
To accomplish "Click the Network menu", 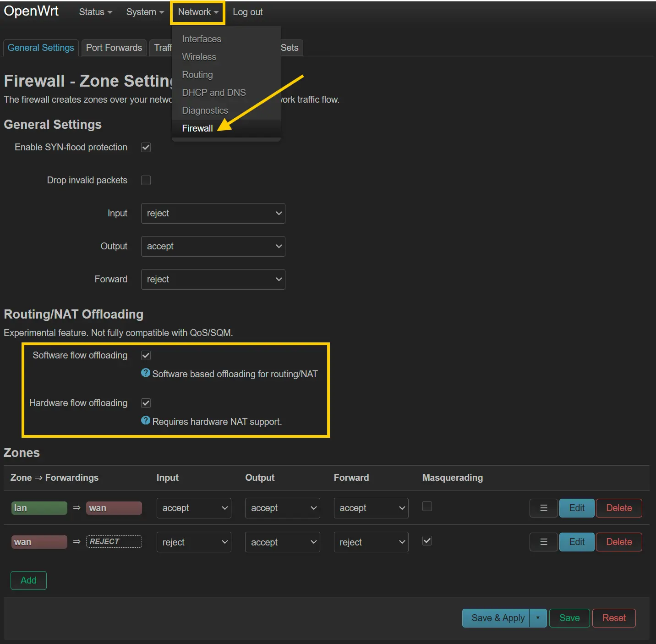I will [198, 12].
